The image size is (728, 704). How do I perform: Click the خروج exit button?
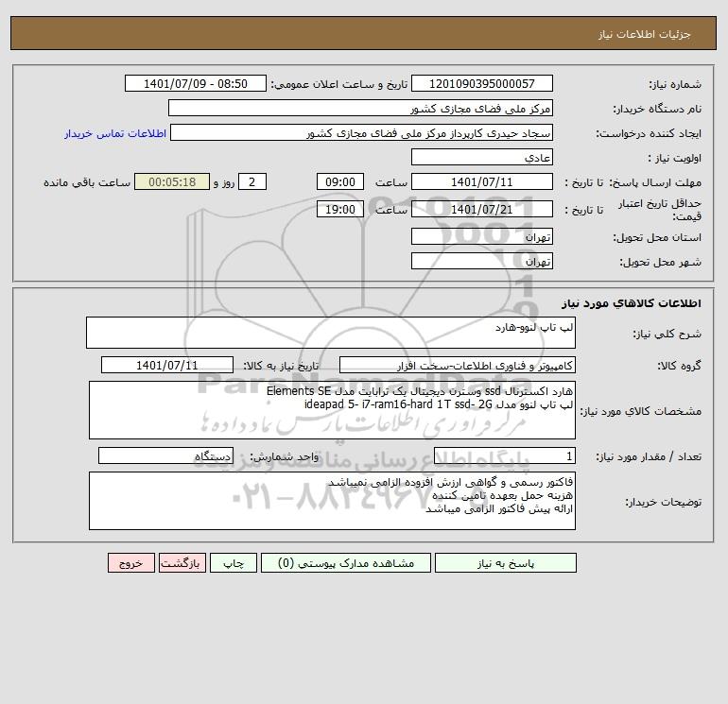tap(130, 563)
